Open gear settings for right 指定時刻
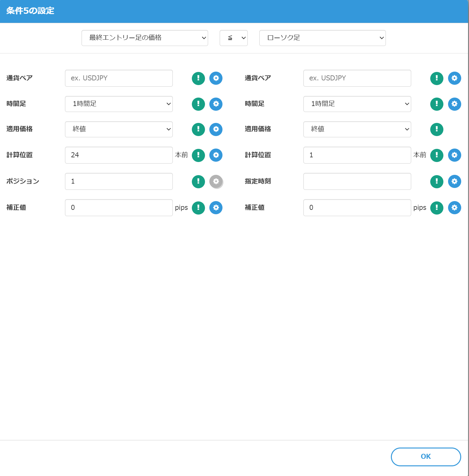 (x=454, y=181)
